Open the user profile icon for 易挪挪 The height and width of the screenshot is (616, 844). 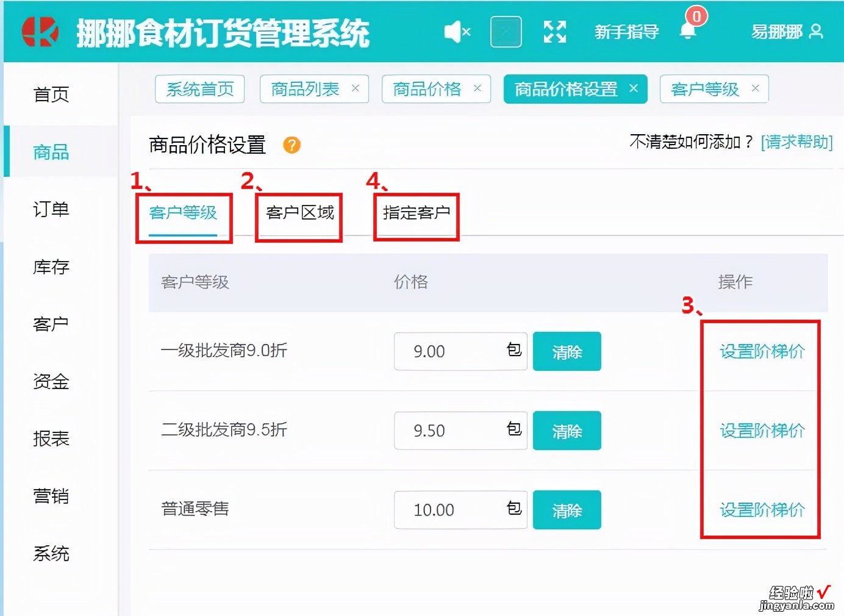click(816, 31)
